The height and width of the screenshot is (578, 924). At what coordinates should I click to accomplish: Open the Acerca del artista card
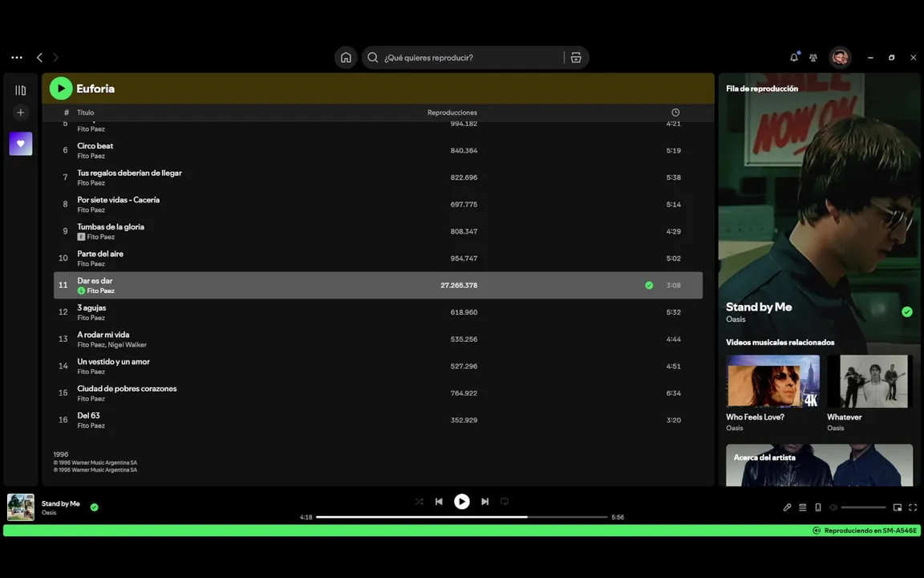click(x=819, y=466)
